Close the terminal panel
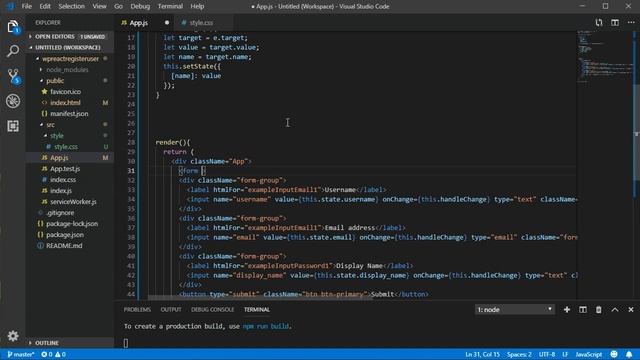640x360 pixels. 631,310
